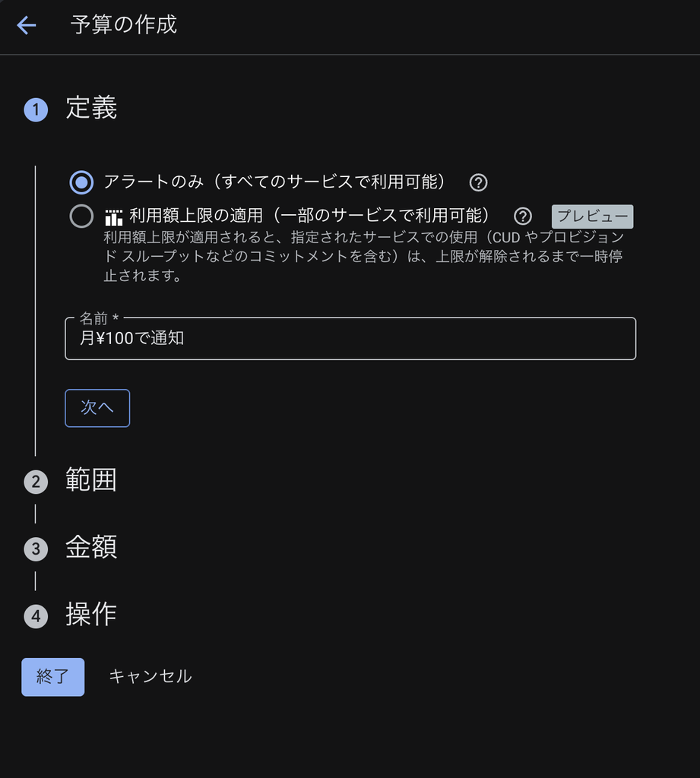Click the アラートのみ option label text

point(274,182)
